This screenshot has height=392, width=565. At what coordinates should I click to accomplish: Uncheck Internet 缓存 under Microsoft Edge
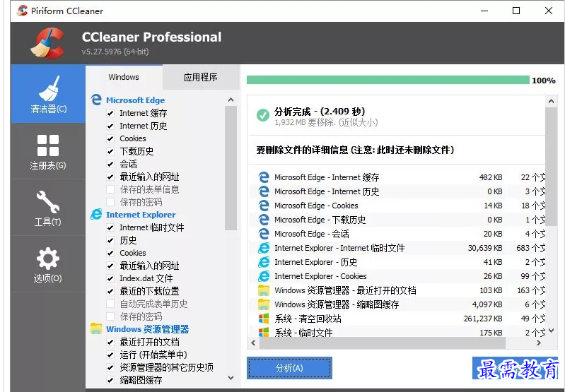point(110,113)
